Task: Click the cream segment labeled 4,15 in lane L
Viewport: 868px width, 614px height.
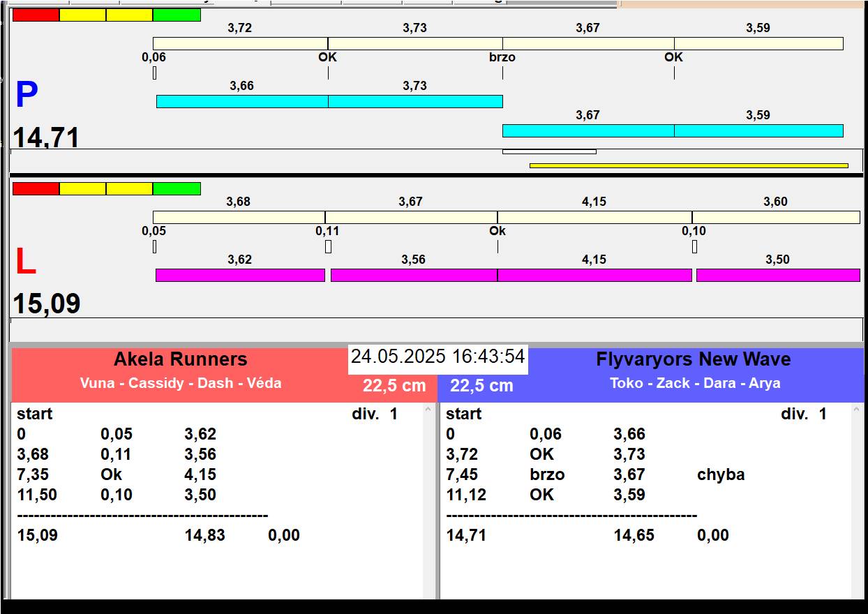Action: pos(594,218)
